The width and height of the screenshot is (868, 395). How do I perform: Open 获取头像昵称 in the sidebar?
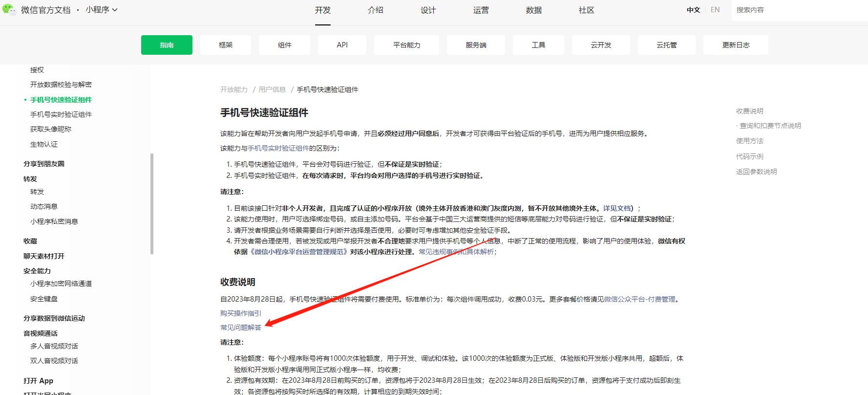[51, 129]
